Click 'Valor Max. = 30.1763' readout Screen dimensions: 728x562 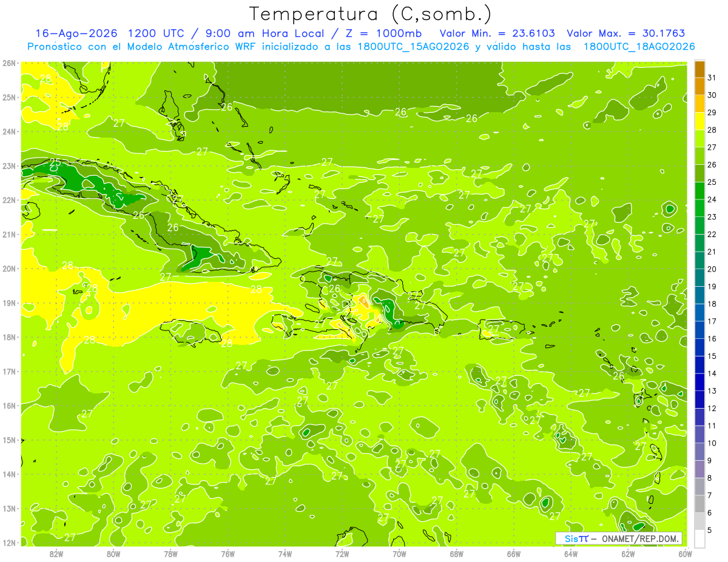pyautogui.click(x=626, y=33)
